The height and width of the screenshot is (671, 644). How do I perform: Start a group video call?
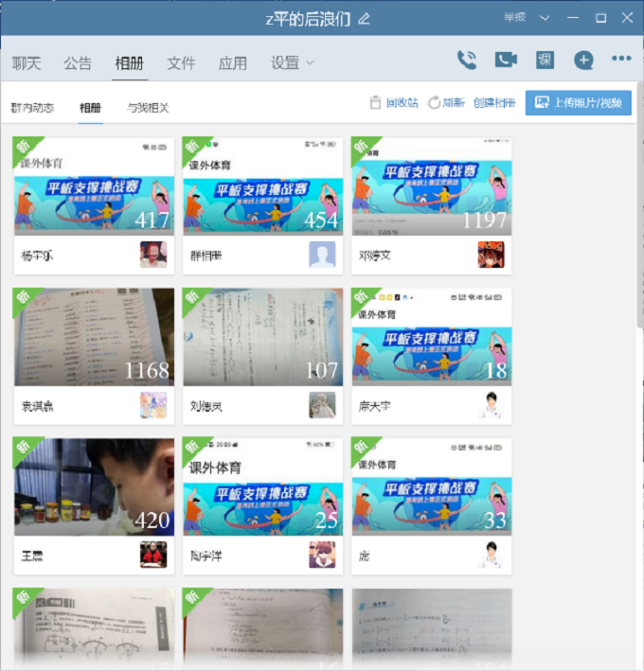(506, 60)
